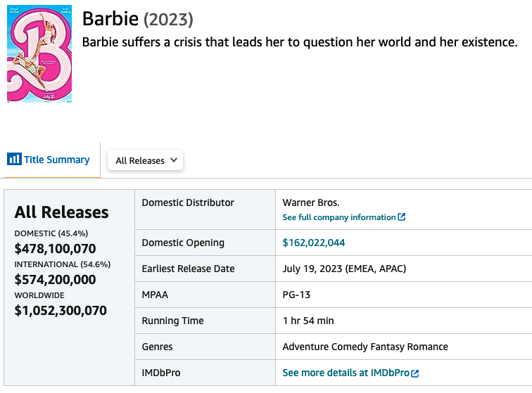Open the All Releases dropdown

pyautogui.click(x=145, y=160)
